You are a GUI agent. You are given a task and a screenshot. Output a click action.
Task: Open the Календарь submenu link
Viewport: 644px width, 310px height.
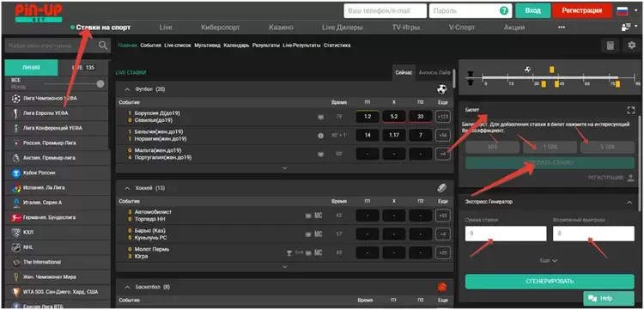[x=236, y=46]
